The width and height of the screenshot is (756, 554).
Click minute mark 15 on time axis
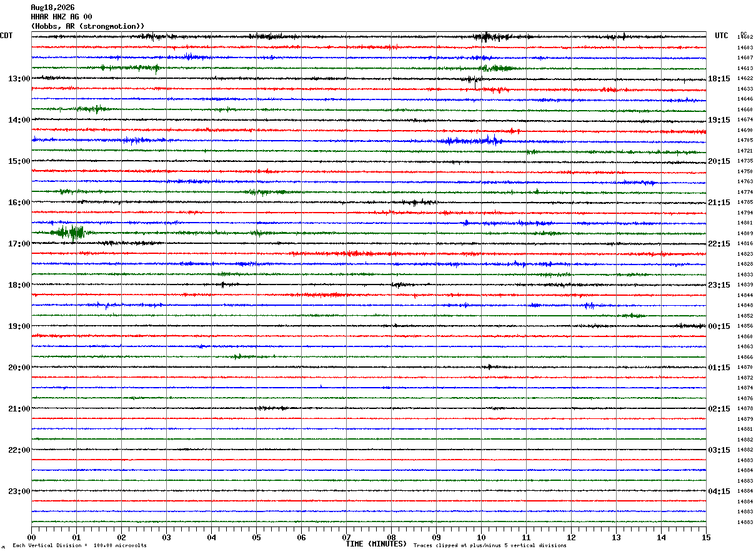click(706, 537)
